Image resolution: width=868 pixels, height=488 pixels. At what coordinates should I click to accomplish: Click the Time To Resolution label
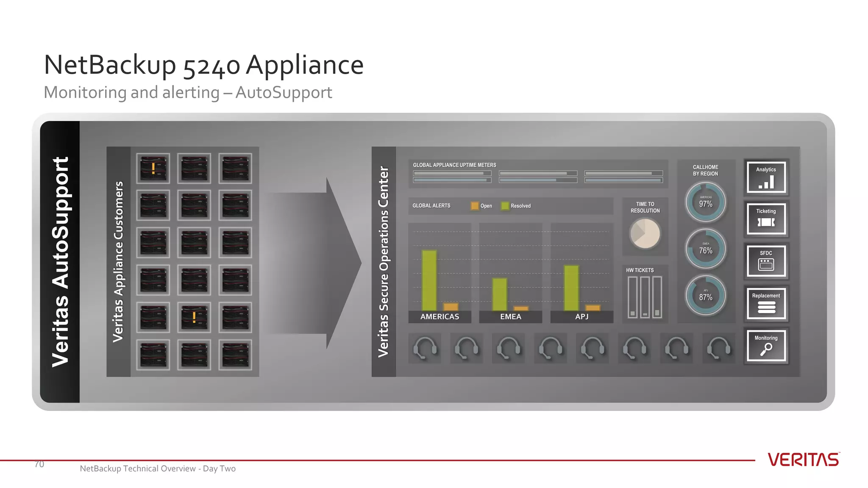click(645, 207)
